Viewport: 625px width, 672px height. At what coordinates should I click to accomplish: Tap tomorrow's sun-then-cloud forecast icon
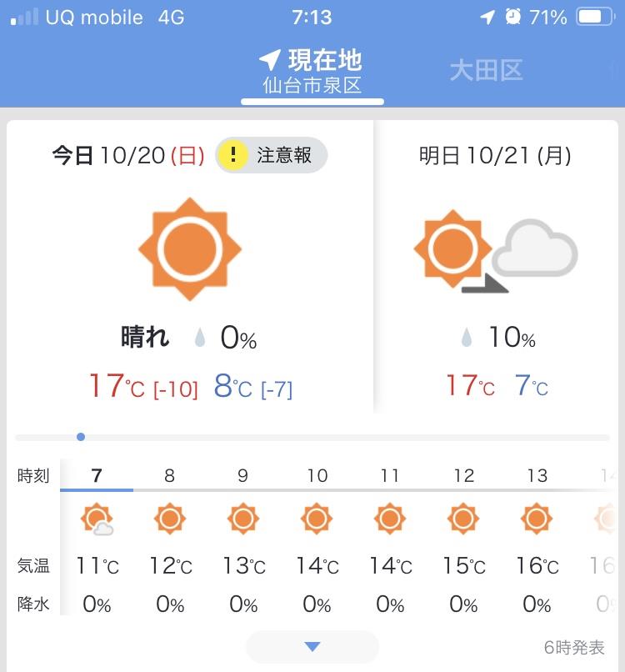coord(496,251)
